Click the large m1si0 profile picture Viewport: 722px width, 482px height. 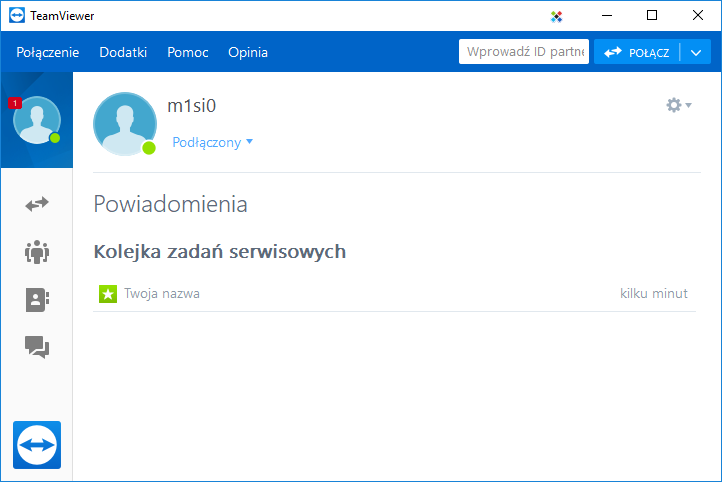click(x=124, y=124)
